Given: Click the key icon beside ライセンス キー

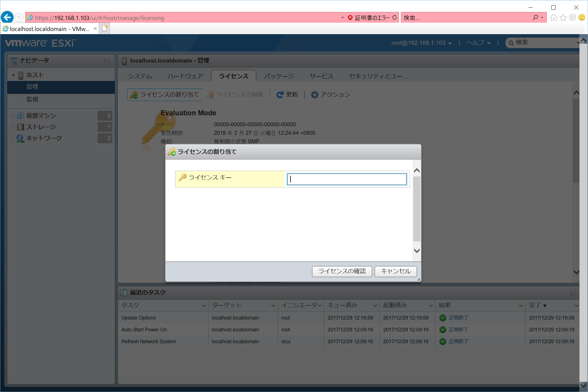Looking at the screenshot, I should click(182, 177).
